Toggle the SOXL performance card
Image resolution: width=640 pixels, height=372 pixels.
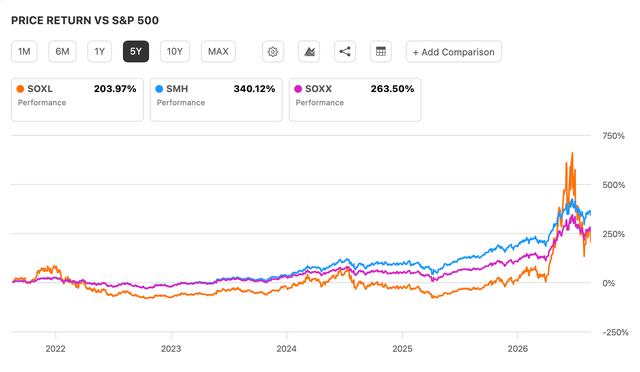pyautogui.click(x=77, y=100)
